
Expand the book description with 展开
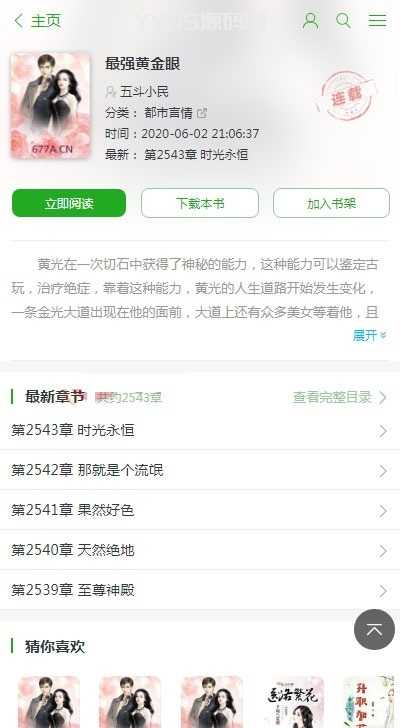[x=369, y=335]
